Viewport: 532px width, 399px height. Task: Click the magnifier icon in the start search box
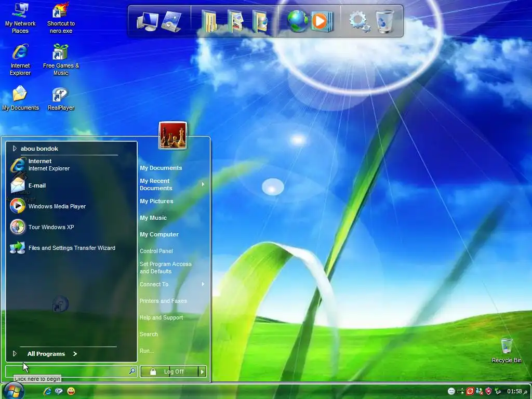pos(132,371)
